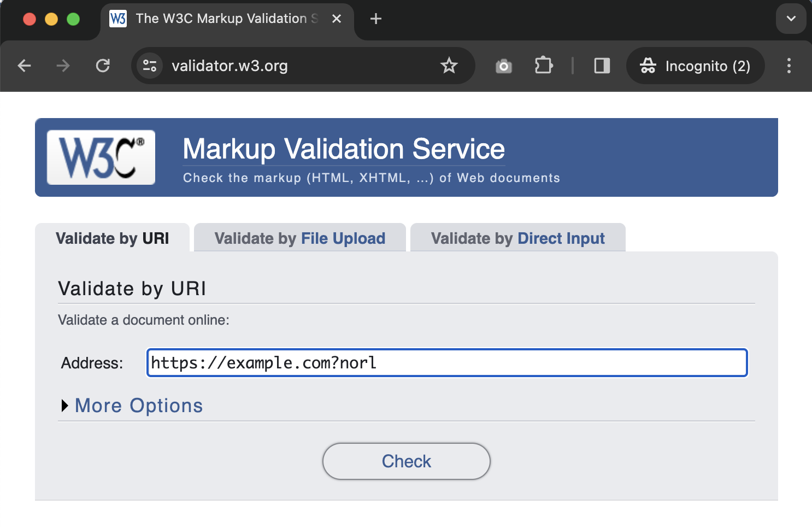Open the three-dot browser menu

point(789,66)
